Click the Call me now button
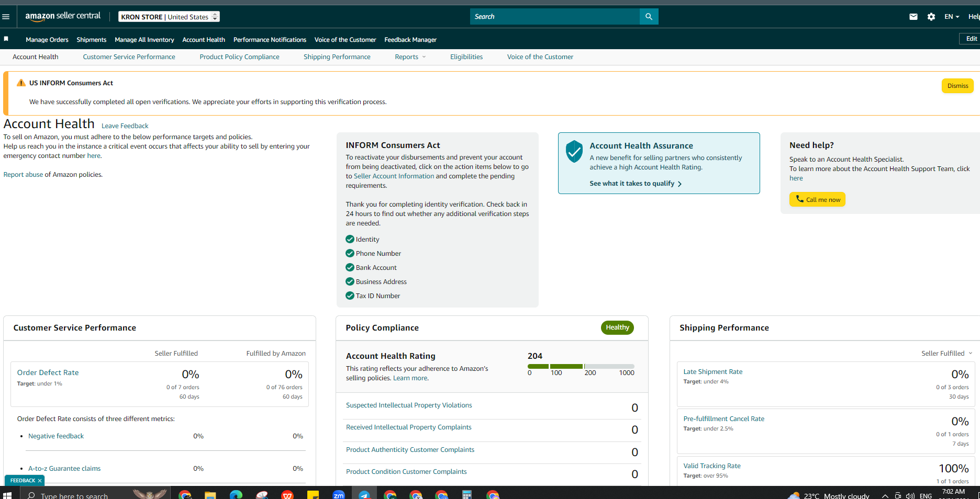 click(817, 199)
